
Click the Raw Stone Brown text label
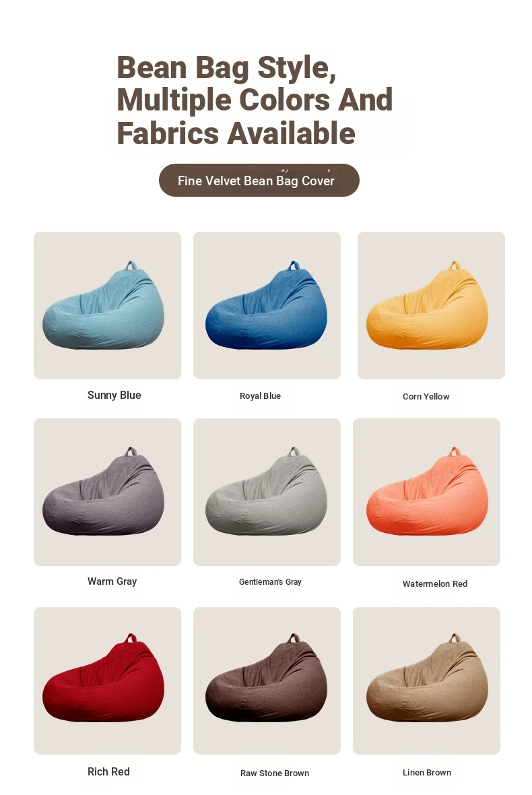(275, 773)
